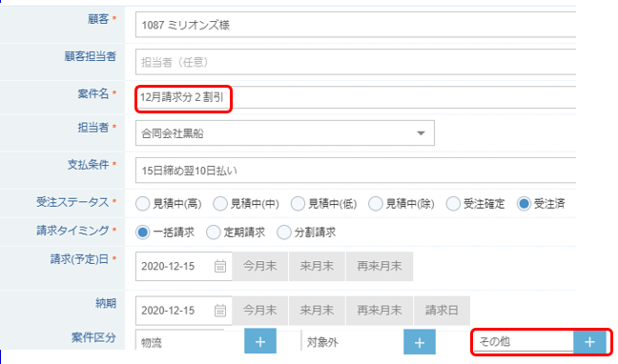This screenshot has height=364, width=618.
Task: Click 顧客担当者 input field
Action: tap(356, 62)
